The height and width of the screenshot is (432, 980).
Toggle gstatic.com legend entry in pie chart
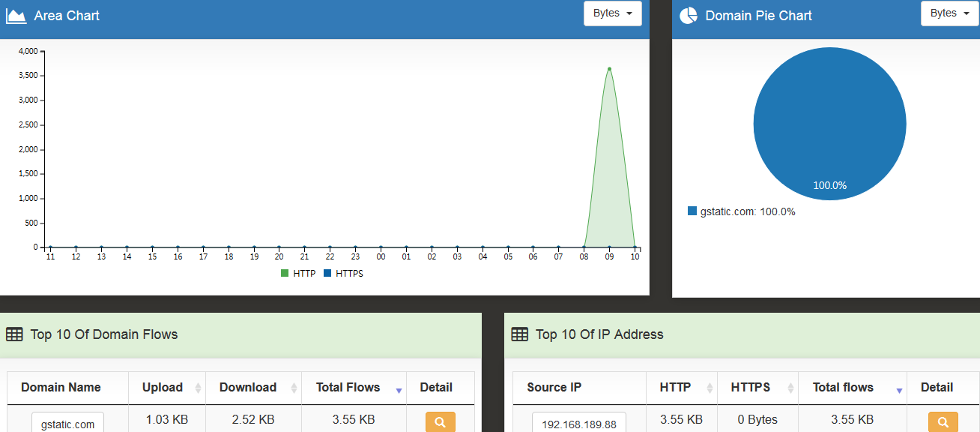tap(741, 211)
